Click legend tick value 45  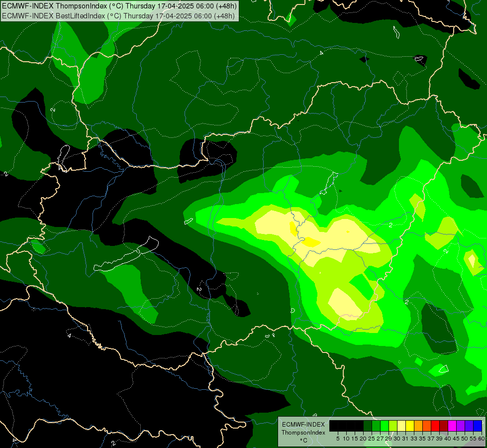(456, 439)
